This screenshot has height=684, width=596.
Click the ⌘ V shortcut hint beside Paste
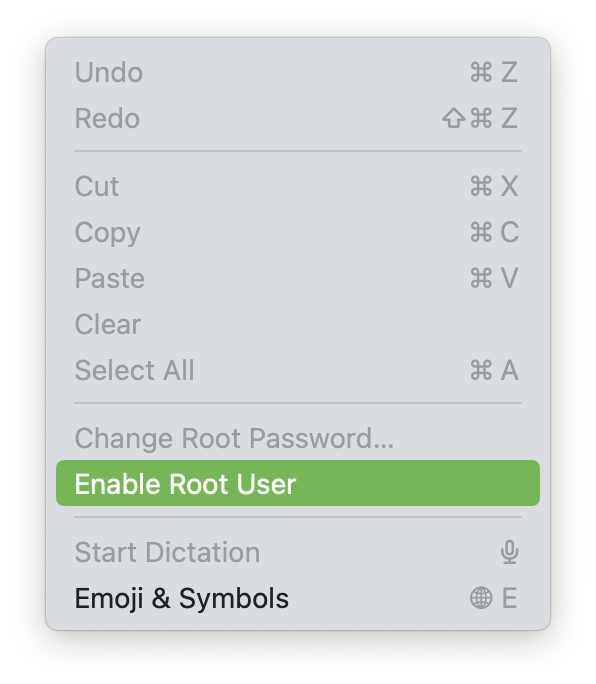[494, 278]
